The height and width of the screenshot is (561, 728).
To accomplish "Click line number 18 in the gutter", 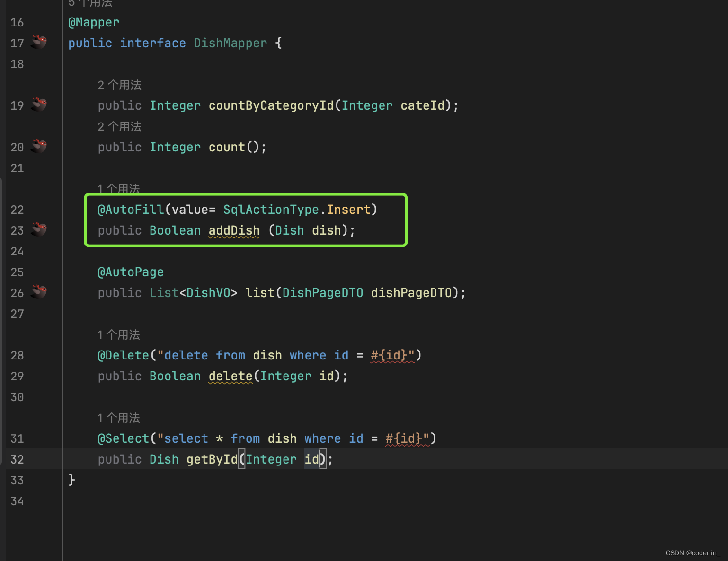I will click(x=17, y=64).
